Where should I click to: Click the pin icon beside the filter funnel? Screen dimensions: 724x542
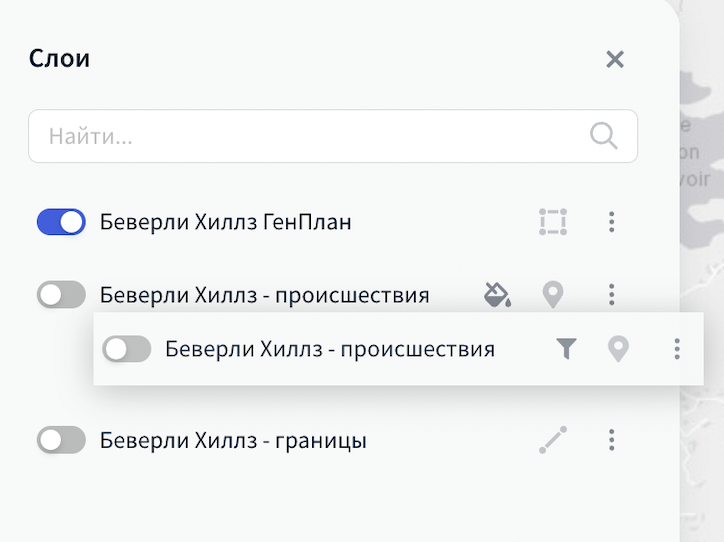(x=619, y=349)
